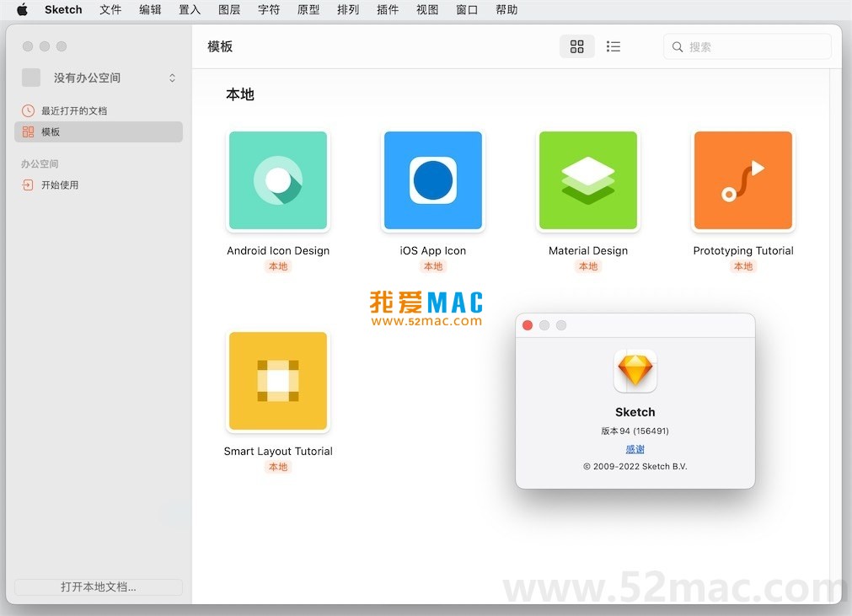
Task: Click the Sketch diamond icon in About window
Action: 635,371
